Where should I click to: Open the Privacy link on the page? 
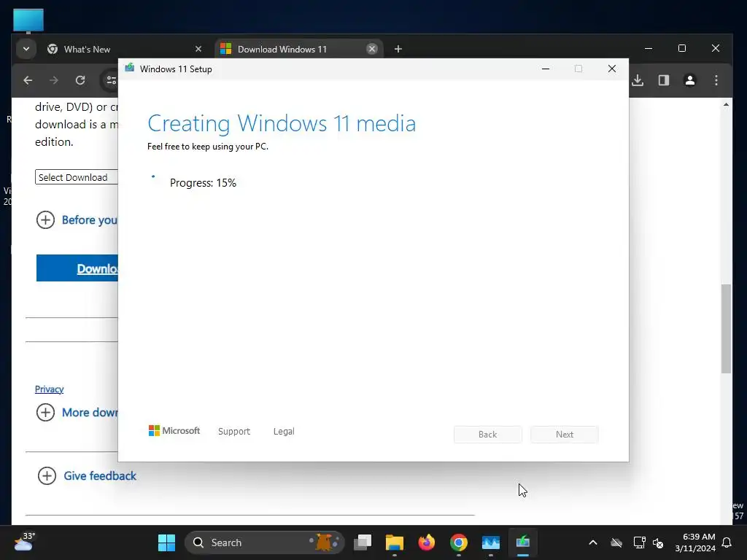(49, 389)
